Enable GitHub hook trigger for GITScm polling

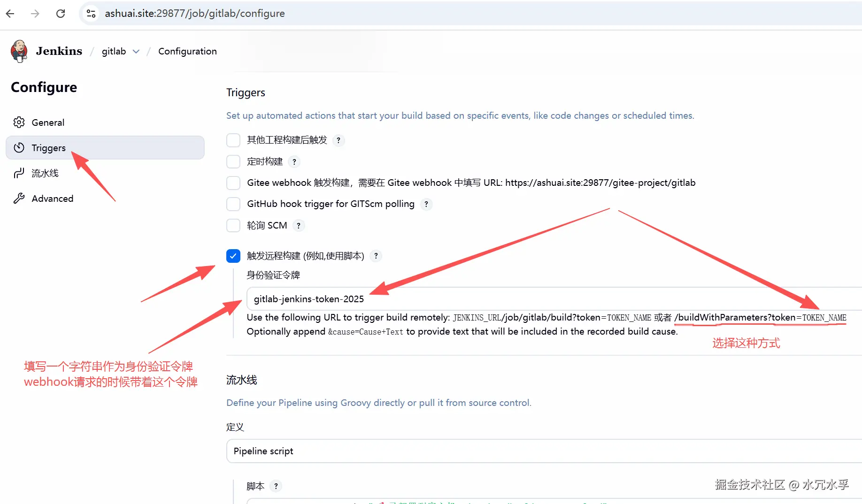pyautogui.click(x=233, y=204)
